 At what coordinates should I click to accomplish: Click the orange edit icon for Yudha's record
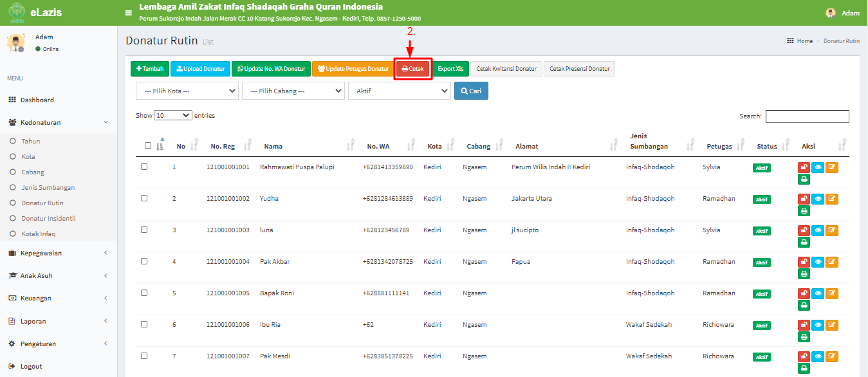coord(831,199)
